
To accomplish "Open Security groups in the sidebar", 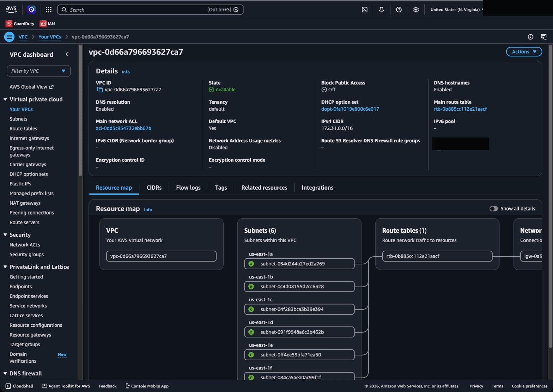I will click(x=27, y=255).
